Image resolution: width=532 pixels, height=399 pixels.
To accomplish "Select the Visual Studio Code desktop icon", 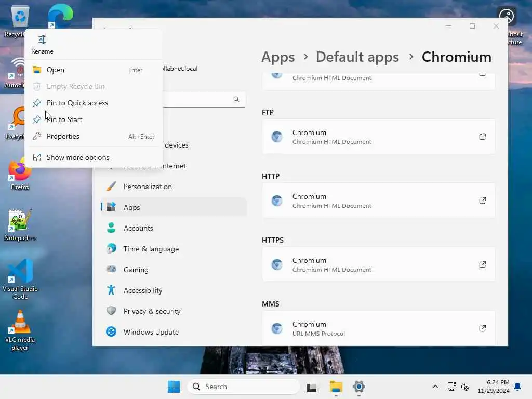I will 20,279.
